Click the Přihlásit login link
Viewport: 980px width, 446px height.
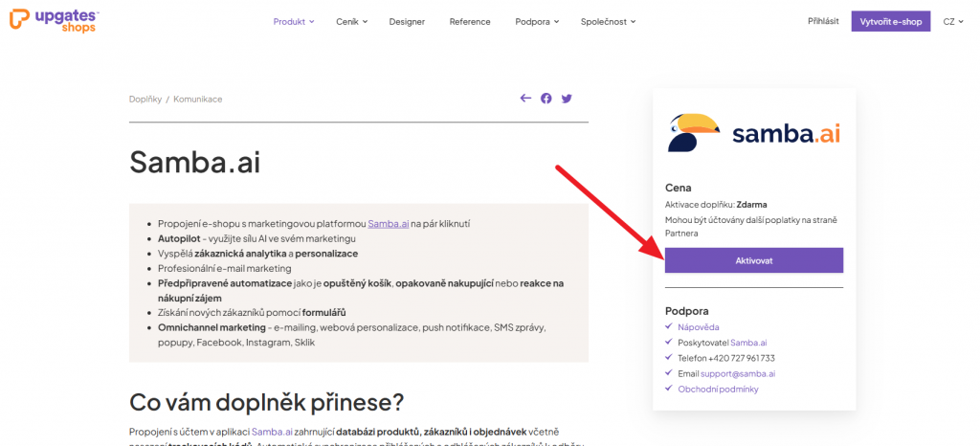click(x=823, y=21)
